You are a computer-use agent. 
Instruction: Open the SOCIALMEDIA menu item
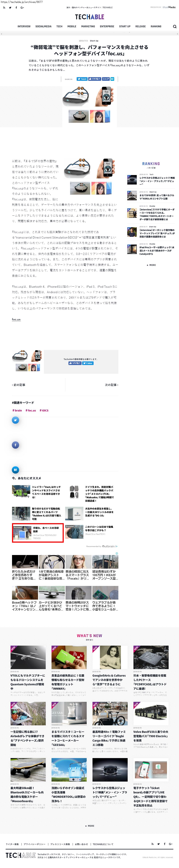44,27
